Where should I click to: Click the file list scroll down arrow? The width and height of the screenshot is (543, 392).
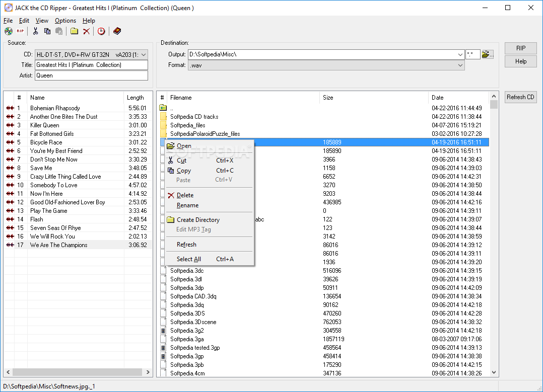pos(494,372)
